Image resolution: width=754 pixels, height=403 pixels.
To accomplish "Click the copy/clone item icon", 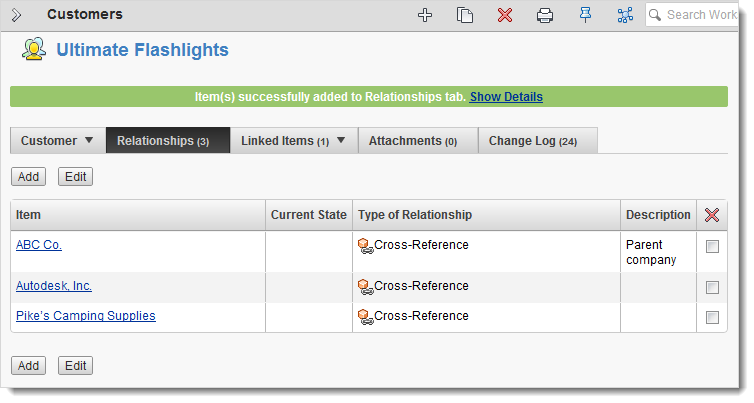I will (465, 15).
